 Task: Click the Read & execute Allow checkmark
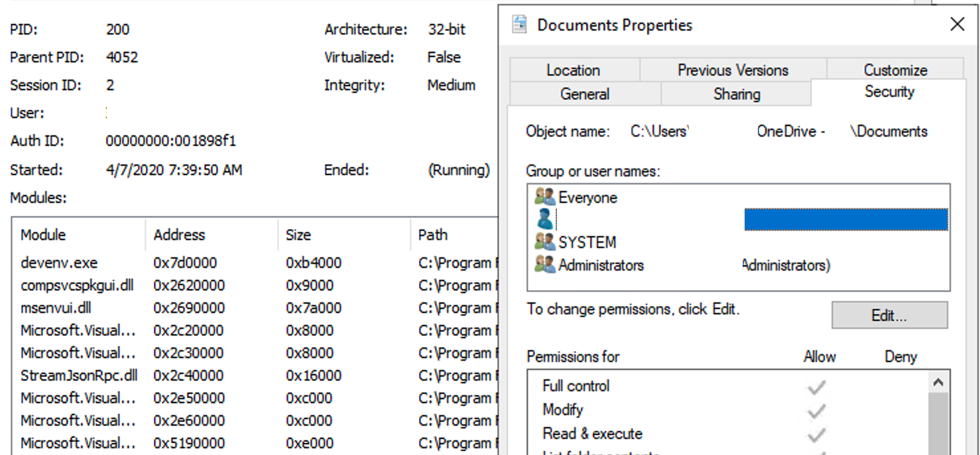tap(817, 434)
